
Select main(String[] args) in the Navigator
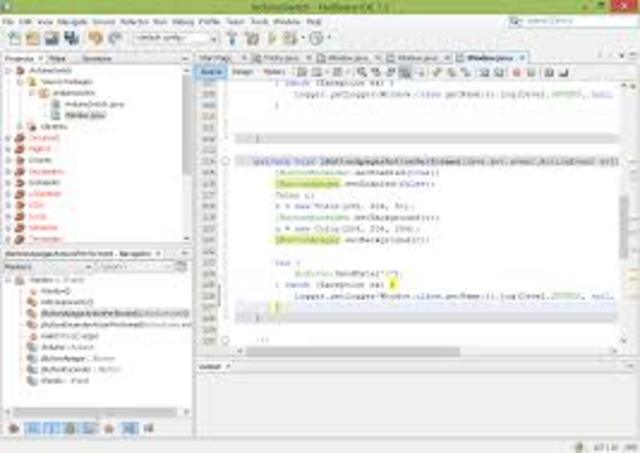[70, 336]
